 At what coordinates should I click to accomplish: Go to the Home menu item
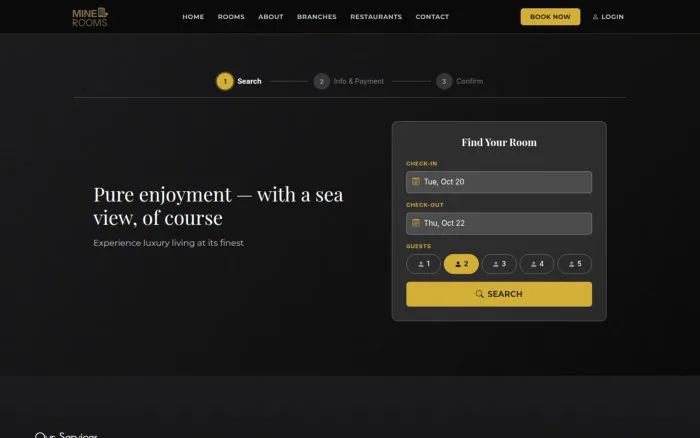(x=193, y=17)
